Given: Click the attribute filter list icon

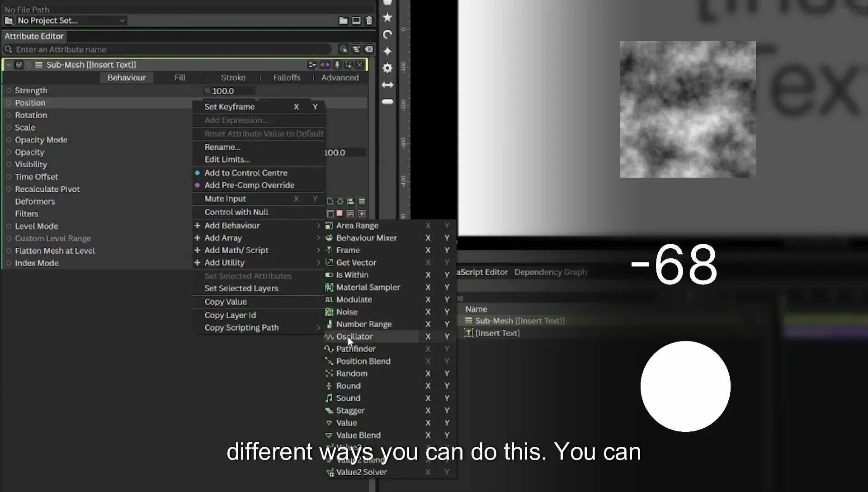Looking at the screenshot, I should [356, 49].
